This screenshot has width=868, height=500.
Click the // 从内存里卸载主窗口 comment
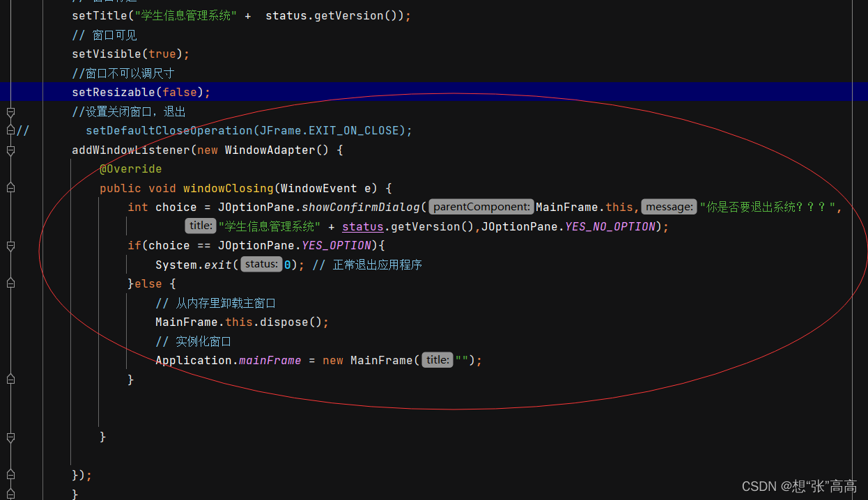pyautogui.click(x=216, y=303)
